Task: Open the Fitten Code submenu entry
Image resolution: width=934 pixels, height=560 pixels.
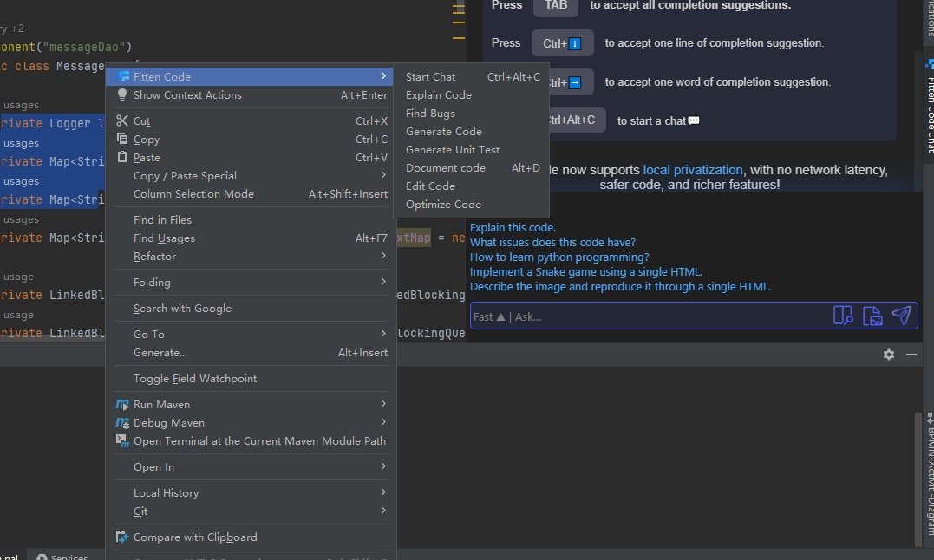Action: (251, 76)
